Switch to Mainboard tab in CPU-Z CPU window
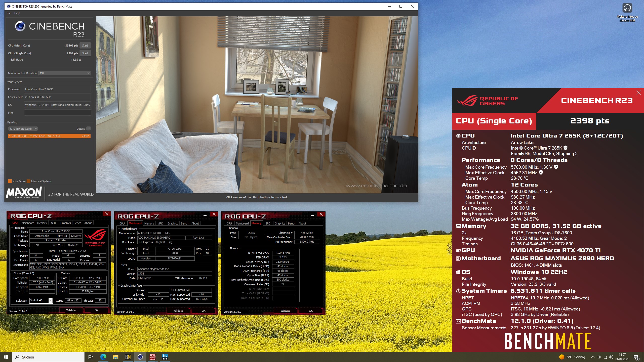 click(28, 223)
